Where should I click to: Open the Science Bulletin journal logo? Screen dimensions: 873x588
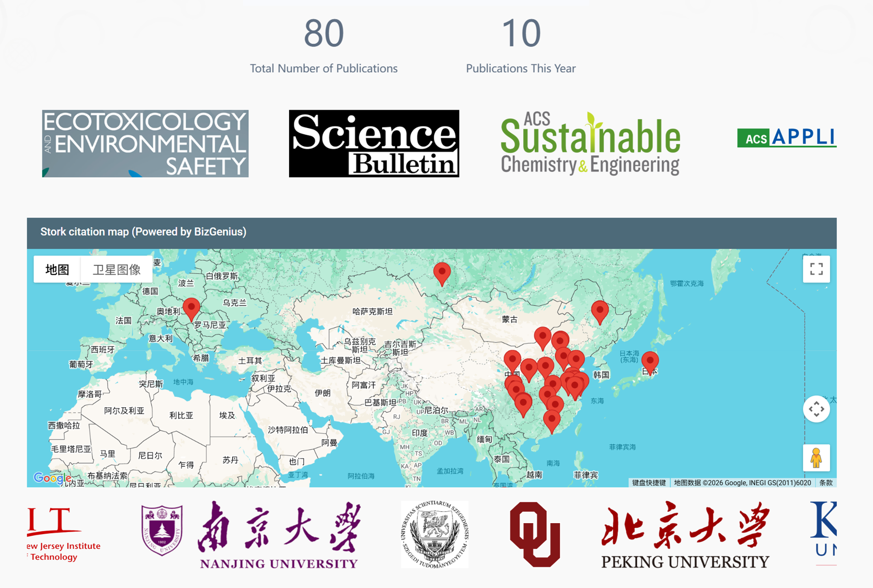click(x=374, y=143)
